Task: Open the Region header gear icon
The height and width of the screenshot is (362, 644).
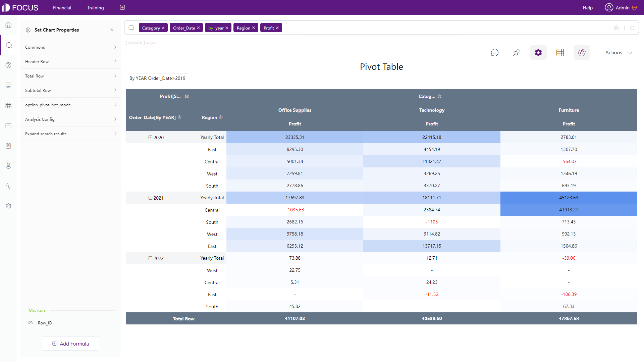Action: [221, 117]
